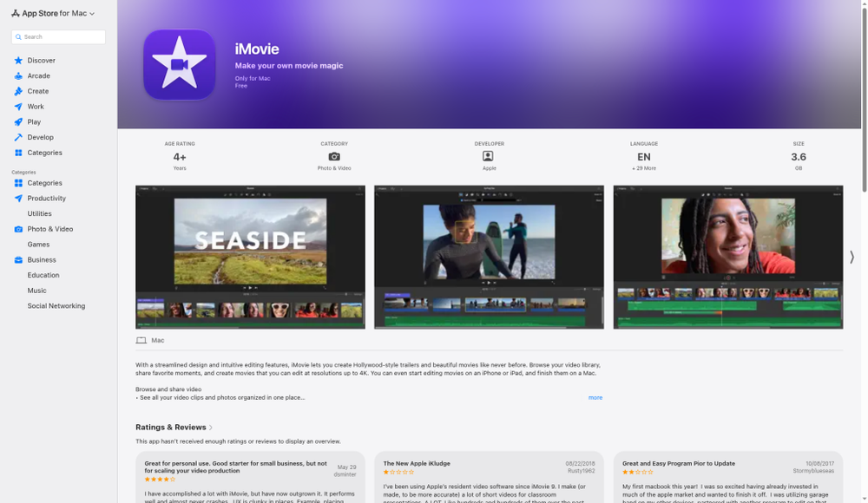The width and height of the screenshot is (868, 503).
Task: Open the SEASIDE screenshot thumbnail
Action: coord(250,258)
